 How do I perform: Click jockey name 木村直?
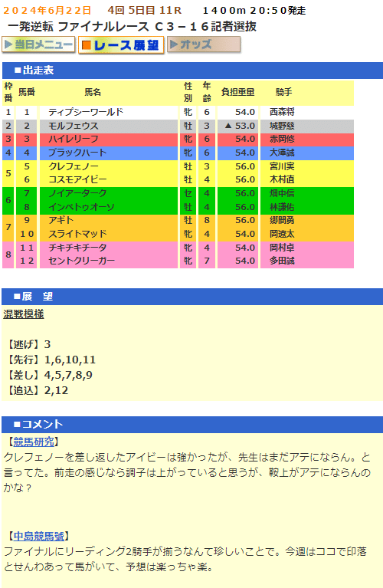coord(282,179)
